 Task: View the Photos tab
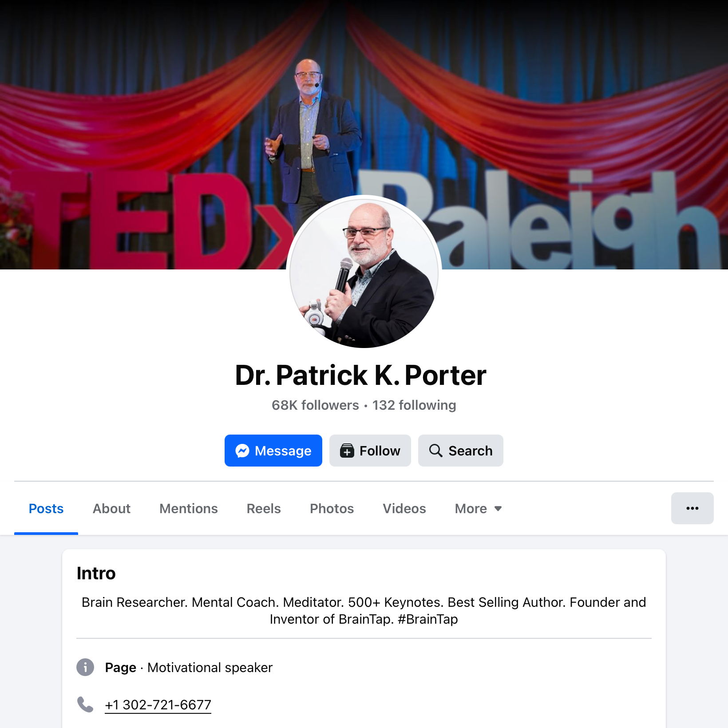tap(332, 509)
